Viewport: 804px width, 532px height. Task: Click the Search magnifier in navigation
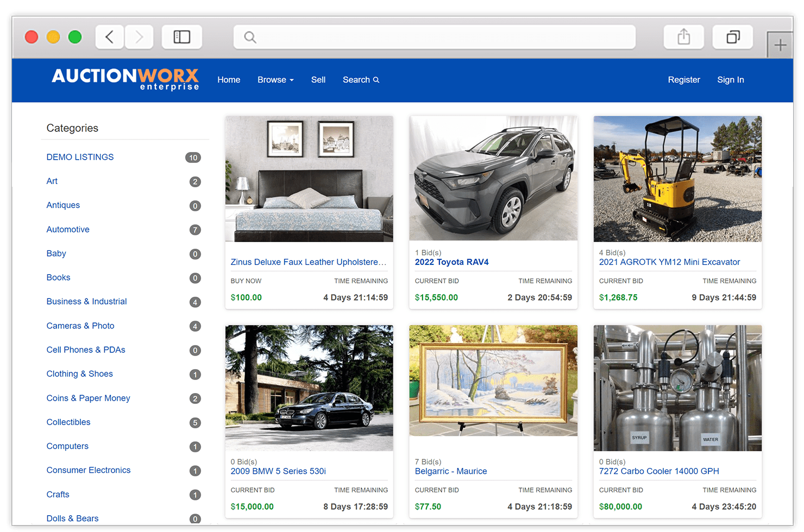376,80
